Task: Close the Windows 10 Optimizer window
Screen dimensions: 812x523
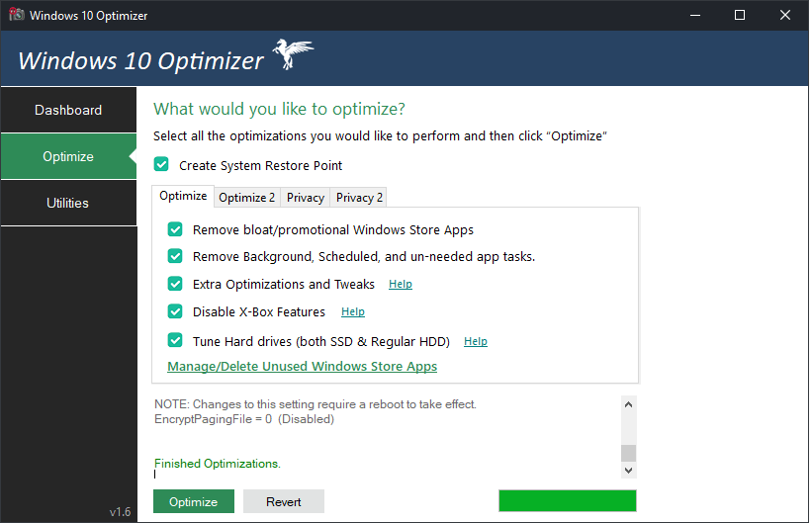Action: click(x=784, y=15)
